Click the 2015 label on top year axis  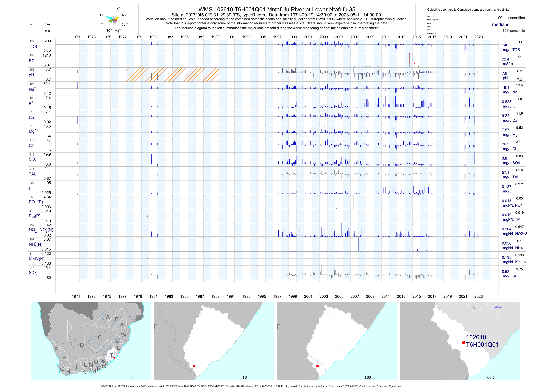point(416,37)
